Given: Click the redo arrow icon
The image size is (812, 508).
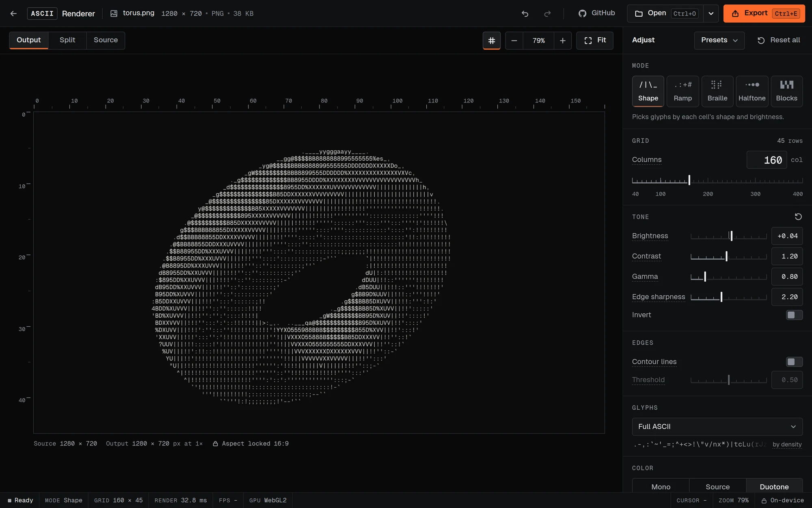Looking at the screenshot, I should coord(547,13).
